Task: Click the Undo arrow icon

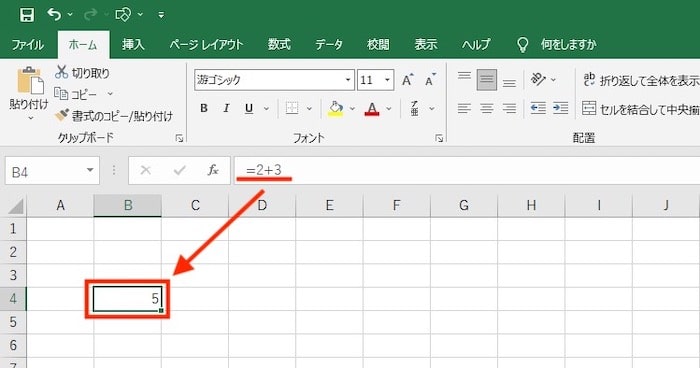Action: (x=54, y=15)
